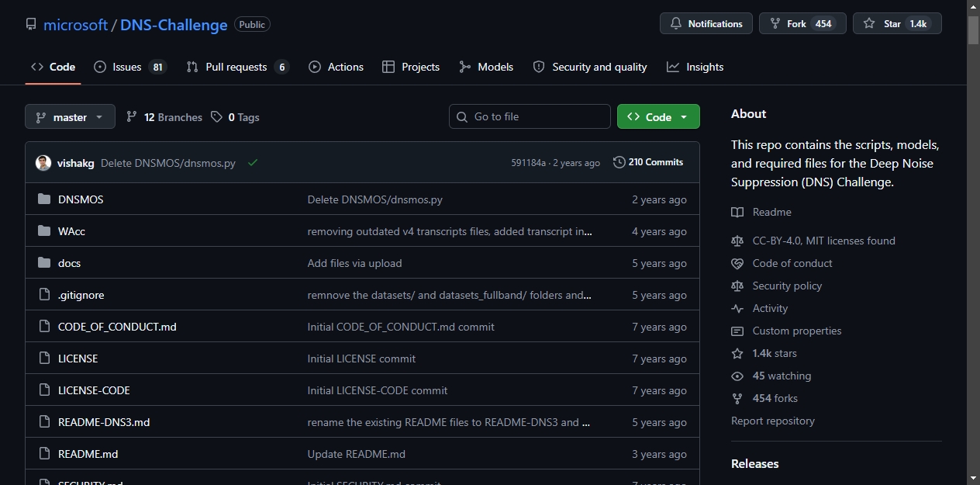Click the pulse icon beside Activity
Screen dimensions: 980x485
[737, 308]
